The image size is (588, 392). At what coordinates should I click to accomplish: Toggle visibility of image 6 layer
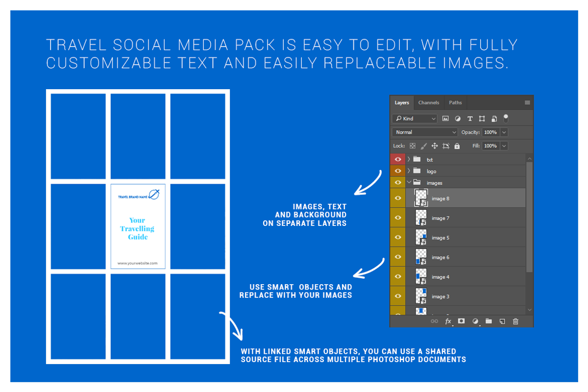(397, 257)
